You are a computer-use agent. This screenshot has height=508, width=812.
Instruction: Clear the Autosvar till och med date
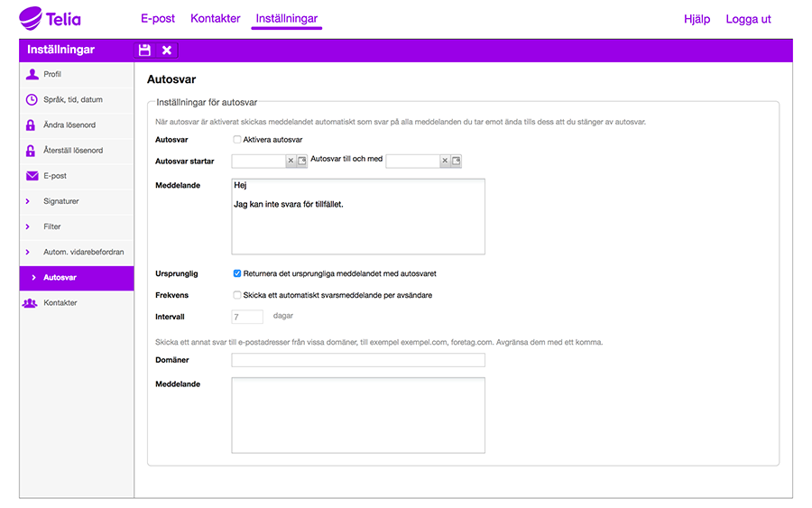point(445,161)
